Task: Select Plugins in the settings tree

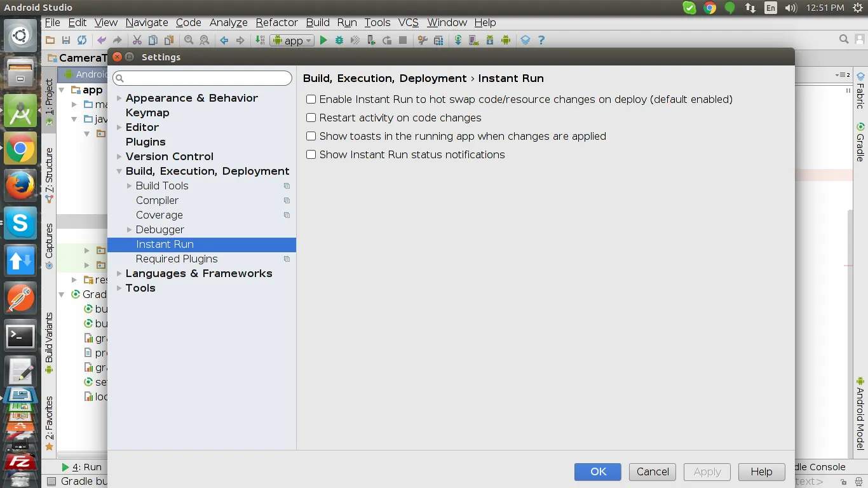Action: click(x=146, y=142)
